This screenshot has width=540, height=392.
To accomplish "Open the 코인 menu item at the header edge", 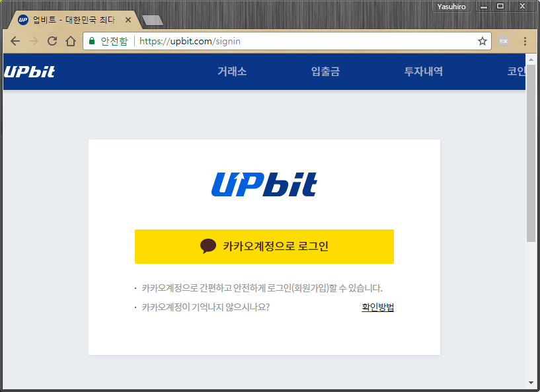I will pyautogui.click(x=516, y=71).
